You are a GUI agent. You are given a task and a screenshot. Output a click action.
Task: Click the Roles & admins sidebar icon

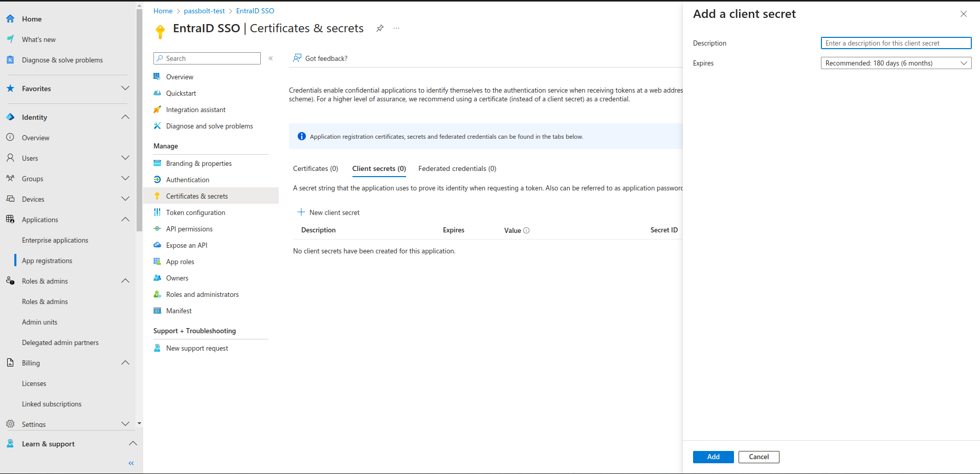pos(10,281)
